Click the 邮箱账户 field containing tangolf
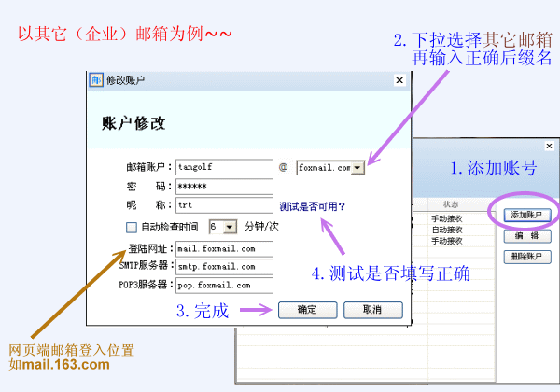This screenshot has height=392, width=560. [x=224, y=167]
